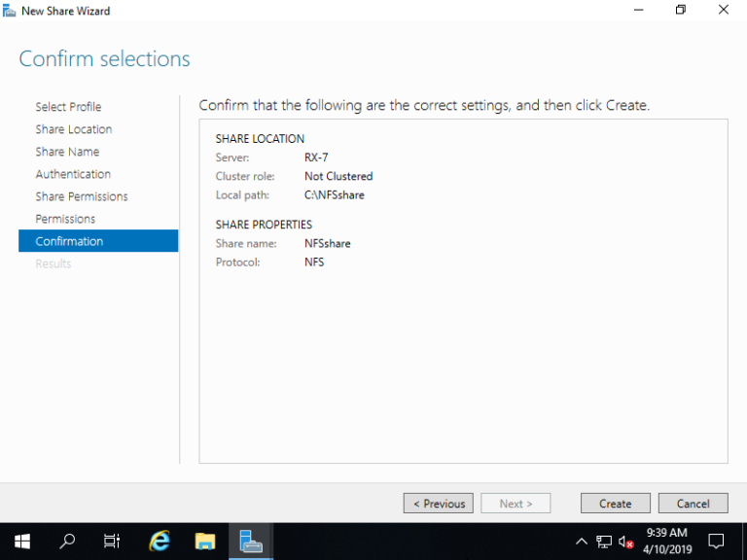Open the Action Center notifications icon
The height and width of the screenshot is (560, 747).
[x=716, y=541]
